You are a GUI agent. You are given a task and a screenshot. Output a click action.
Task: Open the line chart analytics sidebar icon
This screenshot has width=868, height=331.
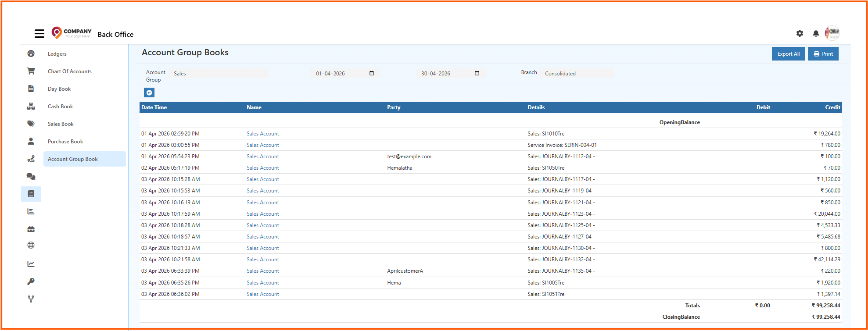click(31, 264)
